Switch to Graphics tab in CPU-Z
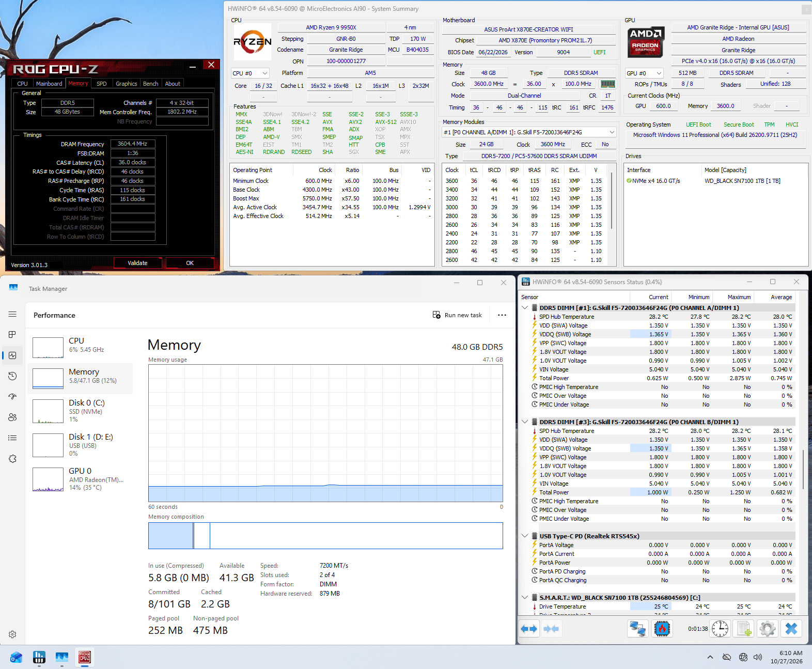Viewport: 812px width, 669px height. [x=127, y=84]
